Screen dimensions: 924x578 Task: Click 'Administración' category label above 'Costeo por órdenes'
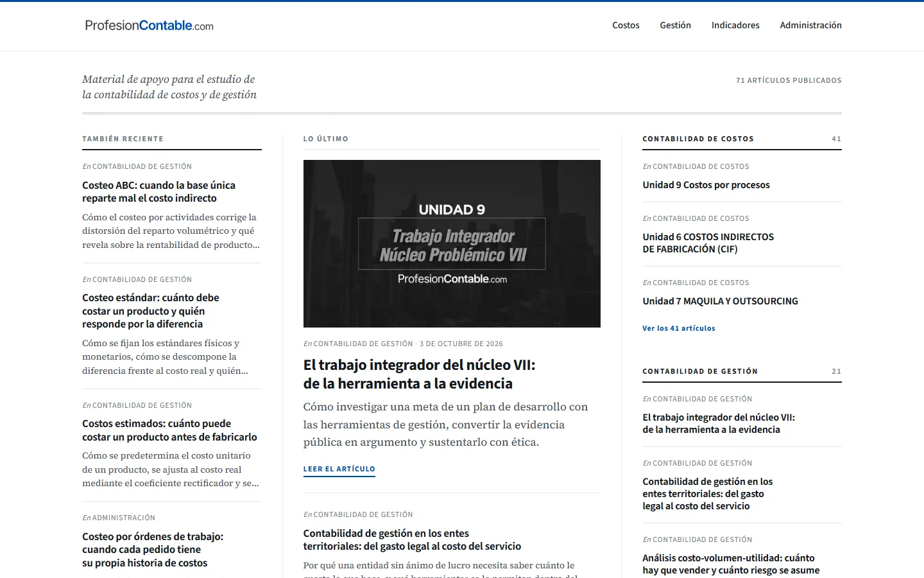point(123,518)
